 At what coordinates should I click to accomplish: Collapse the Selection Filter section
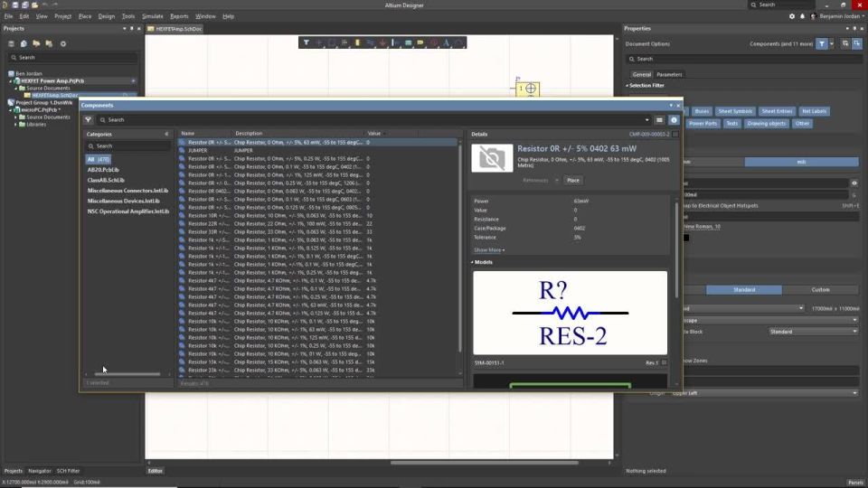point(627,86)
